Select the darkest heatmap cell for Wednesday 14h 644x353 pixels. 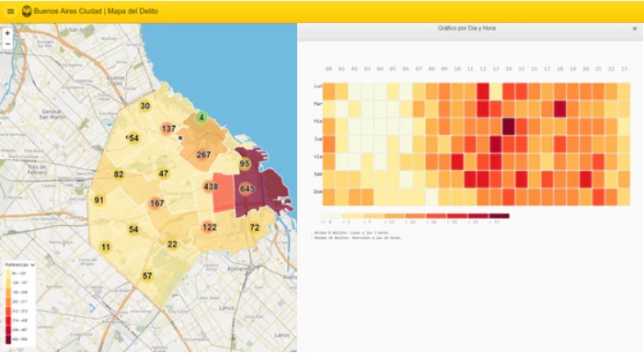509,127
